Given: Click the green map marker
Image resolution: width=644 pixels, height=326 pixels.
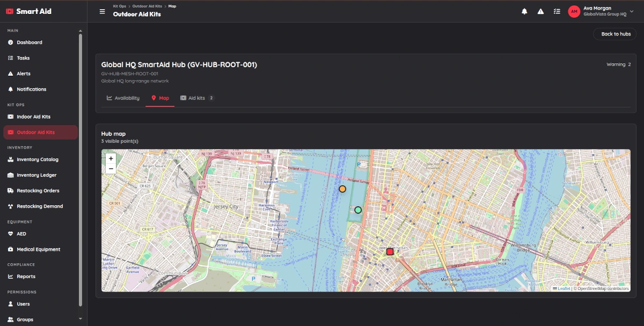Looking at the screenshot, I should [x=358, y=210].
